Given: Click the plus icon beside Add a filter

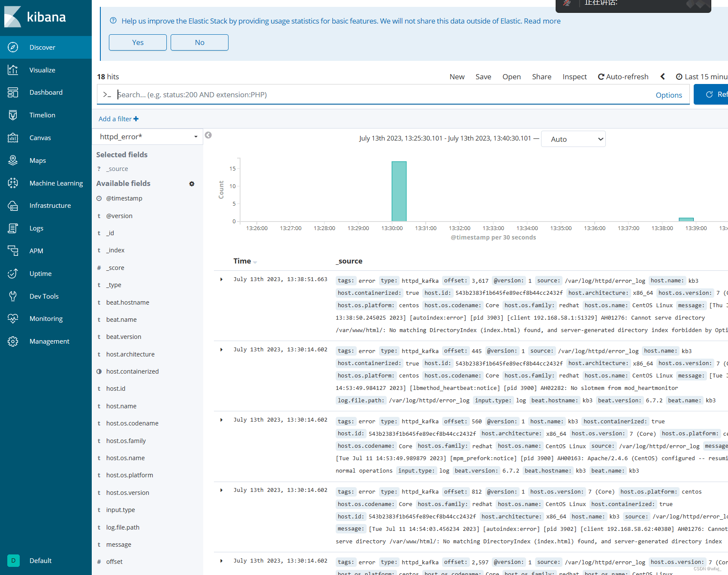Looking at the screenshot, I should tap(136, 119).
